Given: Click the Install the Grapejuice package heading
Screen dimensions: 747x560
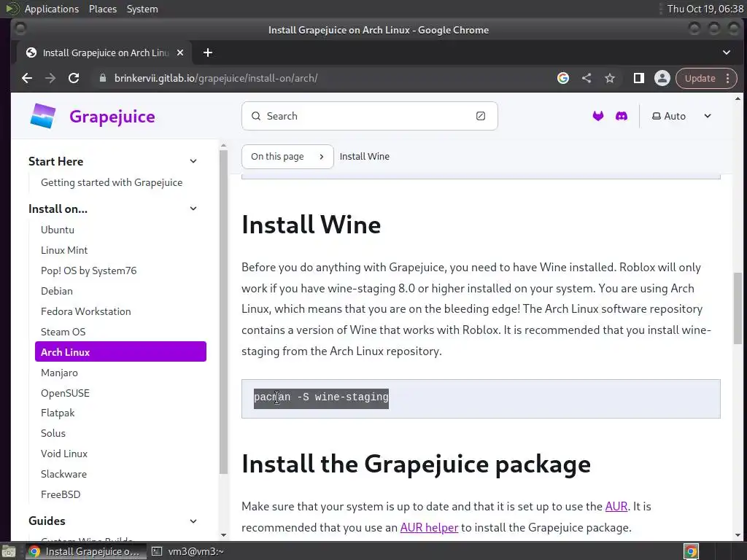Looking at the screenshot, I should tap(416, 464).
